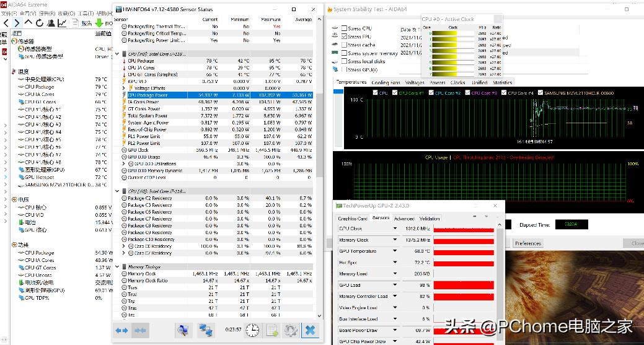The height and width of the screenshot is (345, 644).
Task: Enable the Stress system memory checkbox
Action: pos(344,53)
